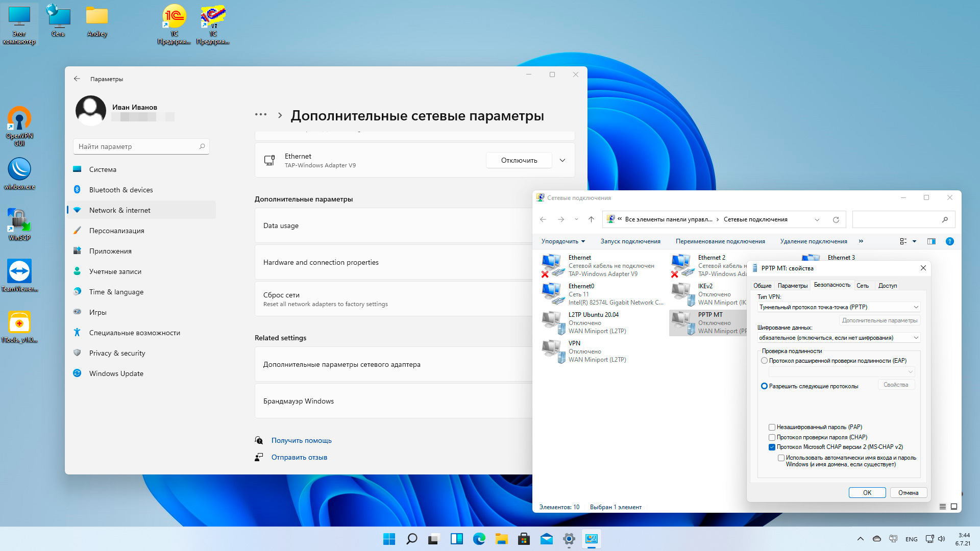Click the Отключить button for Ethernet
This screenshot has width=980, height=551.
click(519, 160)
